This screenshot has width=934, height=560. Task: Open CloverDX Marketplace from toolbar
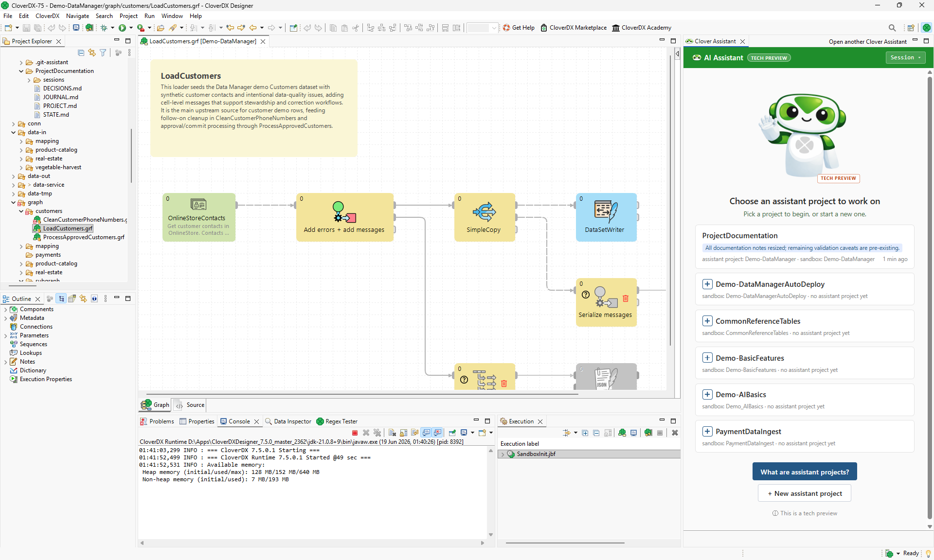[x=574, y=28]
